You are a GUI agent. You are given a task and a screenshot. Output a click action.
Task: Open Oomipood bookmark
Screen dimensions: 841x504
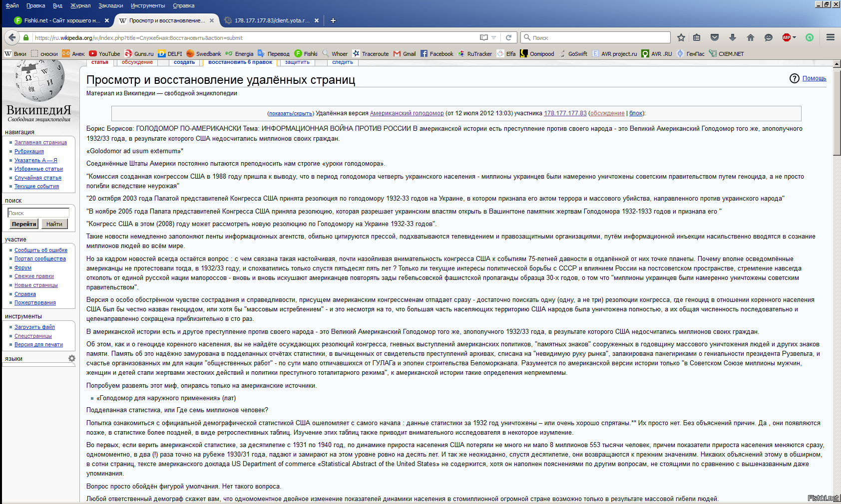[x=537, y=53]
